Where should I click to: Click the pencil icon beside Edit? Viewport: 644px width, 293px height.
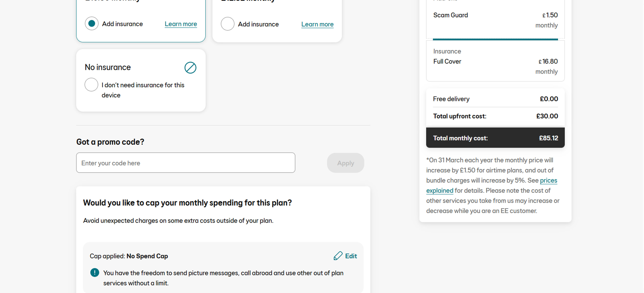338,256
